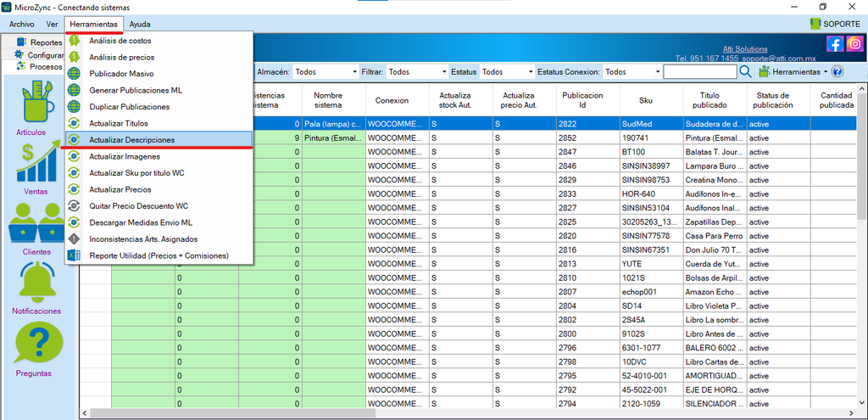Image resolution: width=868 pixels, height=420 pixels.
Task: Click the Sku cell YUTE
Action: (652, 264)
